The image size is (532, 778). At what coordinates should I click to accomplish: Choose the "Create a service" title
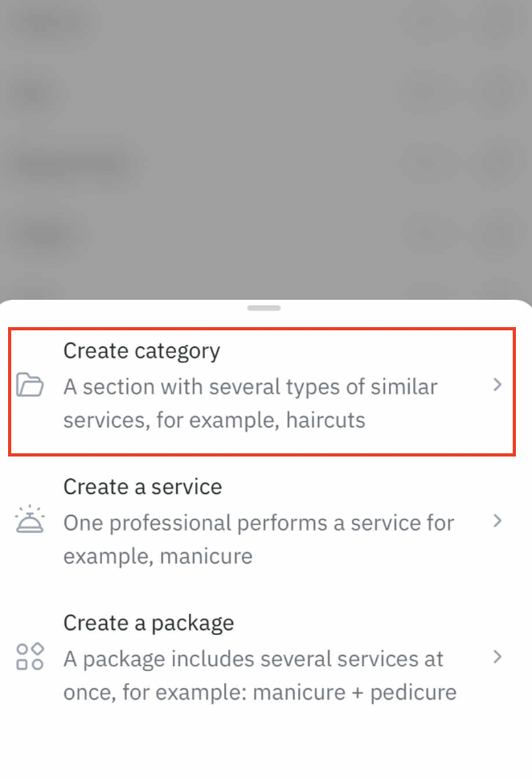[142, 487]
